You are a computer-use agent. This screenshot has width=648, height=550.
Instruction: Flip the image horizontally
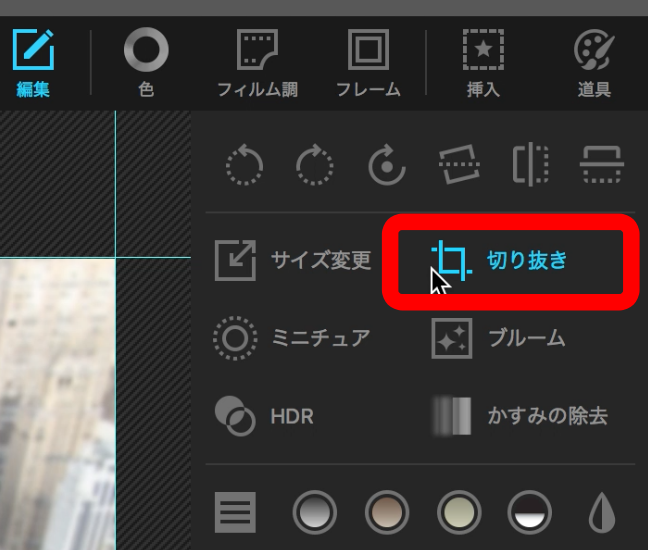531,164
